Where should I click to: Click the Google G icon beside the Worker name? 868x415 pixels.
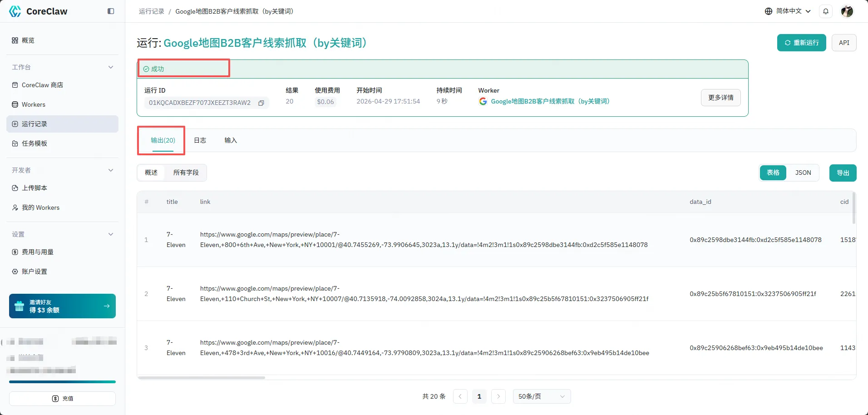pos(483,101)
